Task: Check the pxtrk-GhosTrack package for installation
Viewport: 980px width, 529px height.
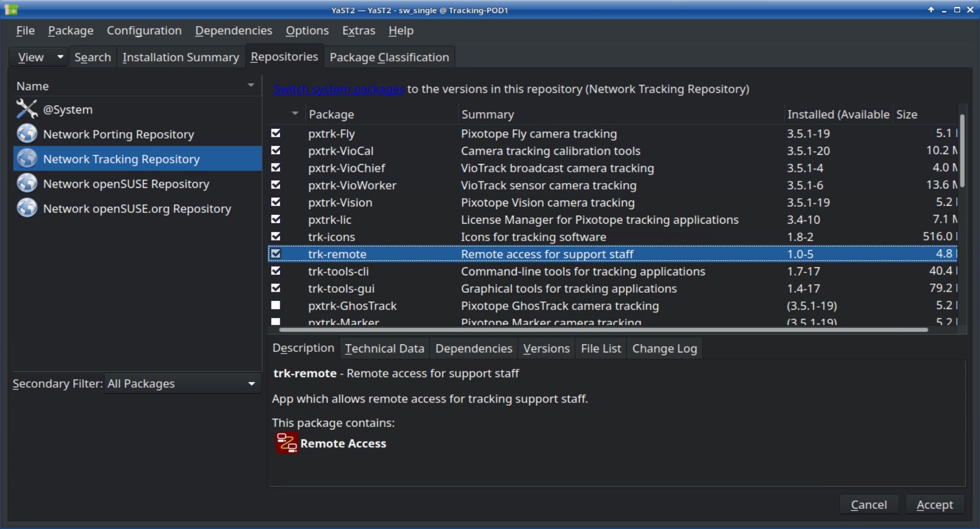Action: [276, 305]
